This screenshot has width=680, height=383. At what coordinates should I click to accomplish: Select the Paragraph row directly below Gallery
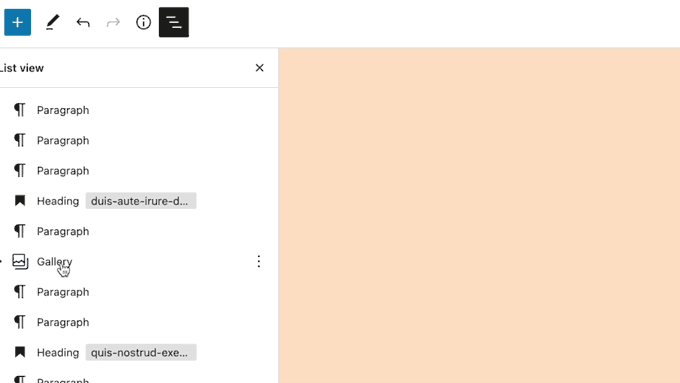[x=139, y=292]
